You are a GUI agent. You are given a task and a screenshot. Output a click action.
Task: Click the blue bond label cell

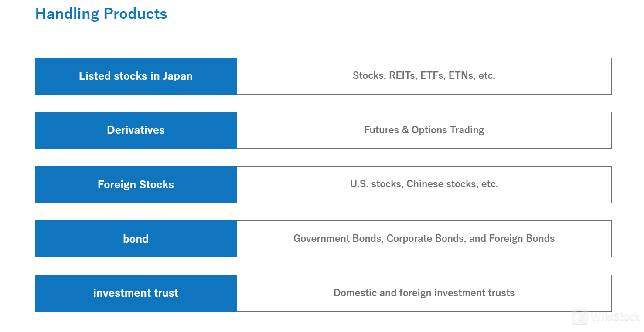pos(136,239)
